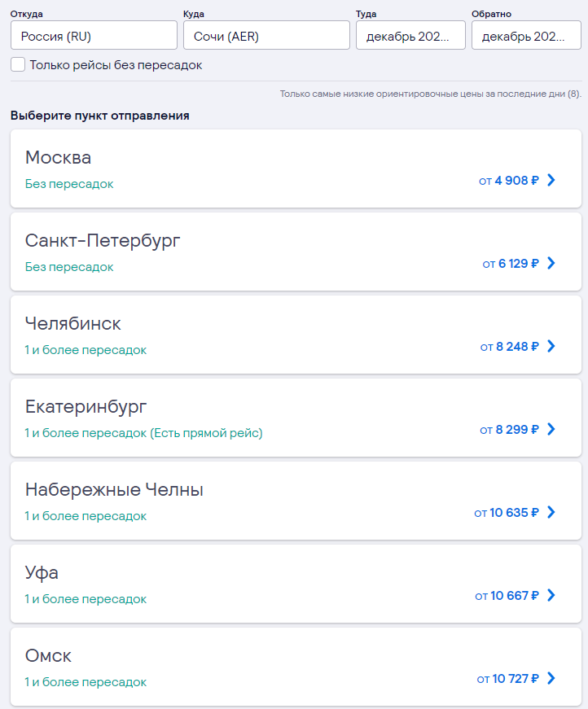Click 'Без пересадок' label under Москва
This screenshot has width=588, height=709.
(x=69, y=184)
